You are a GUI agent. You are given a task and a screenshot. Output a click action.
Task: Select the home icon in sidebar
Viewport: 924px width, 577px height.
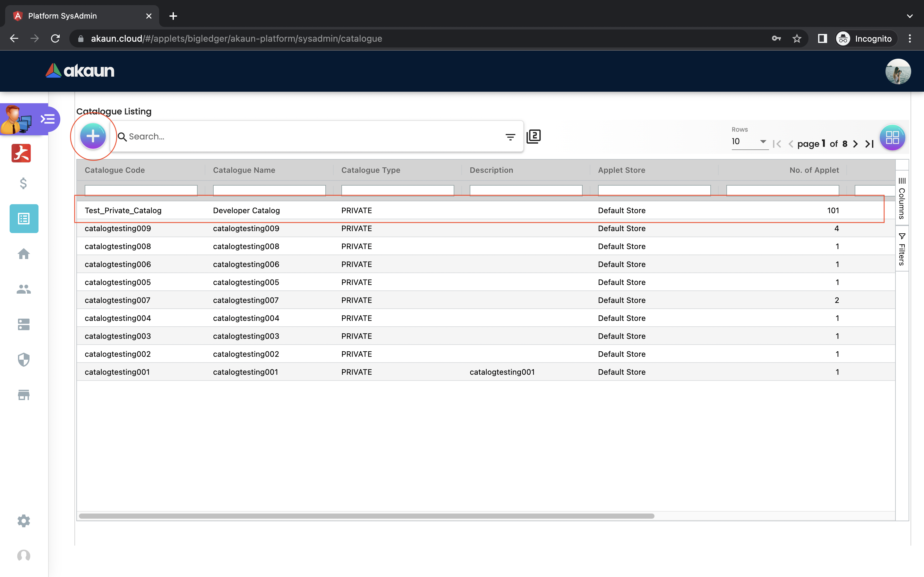[24, 254]
